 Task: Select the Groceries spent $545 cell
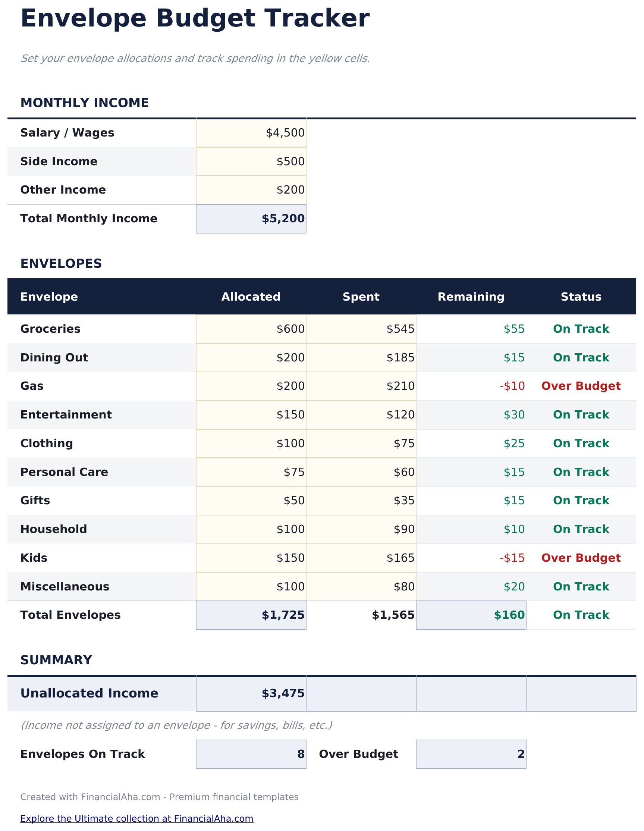coord(361,329)
